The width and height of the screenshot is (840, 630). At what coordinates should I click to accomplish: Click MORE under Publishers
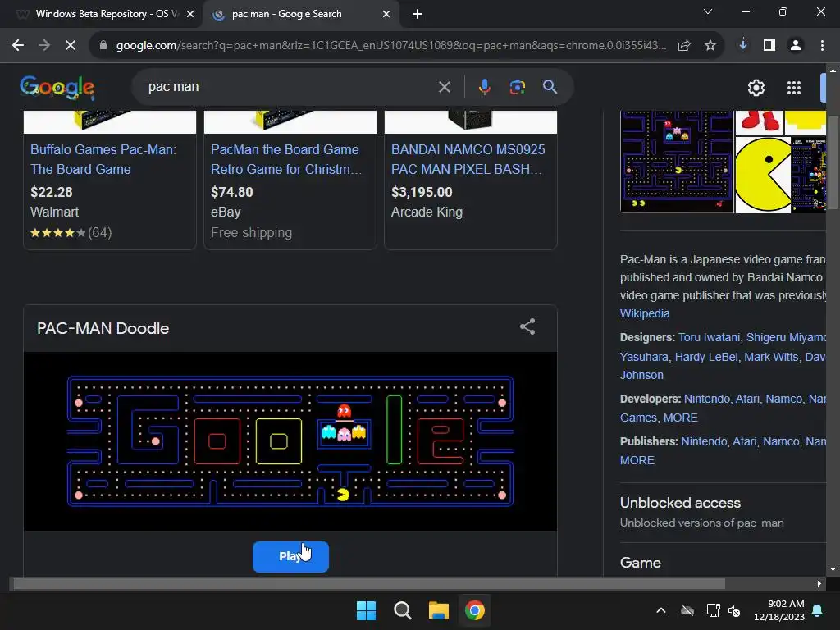tap(637, 460)
